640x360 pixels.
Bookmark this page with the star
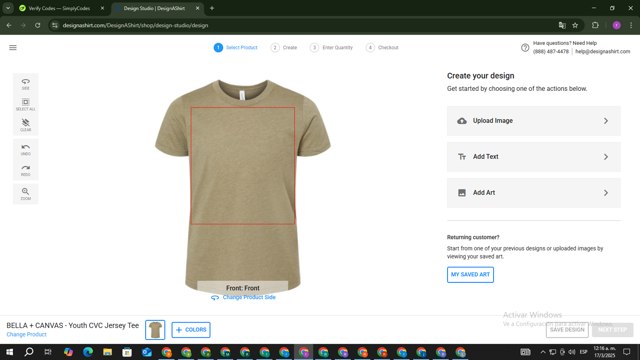coord(575,25)
